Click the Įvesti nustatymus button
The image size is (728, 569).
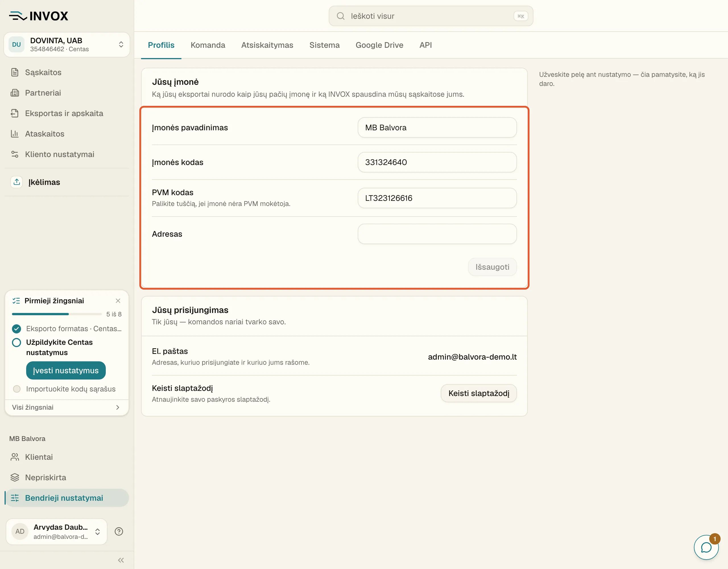[66, 370]
